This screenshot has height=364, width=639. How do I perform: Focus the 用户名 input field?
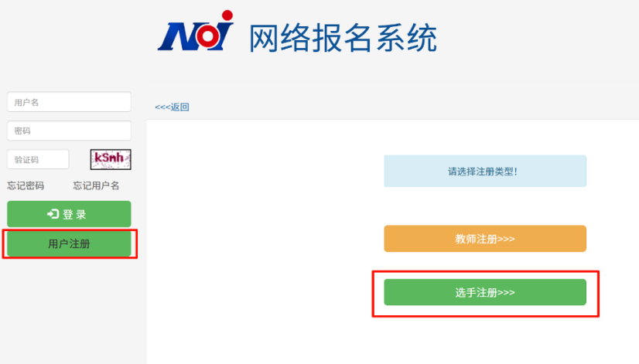[69, 102]
